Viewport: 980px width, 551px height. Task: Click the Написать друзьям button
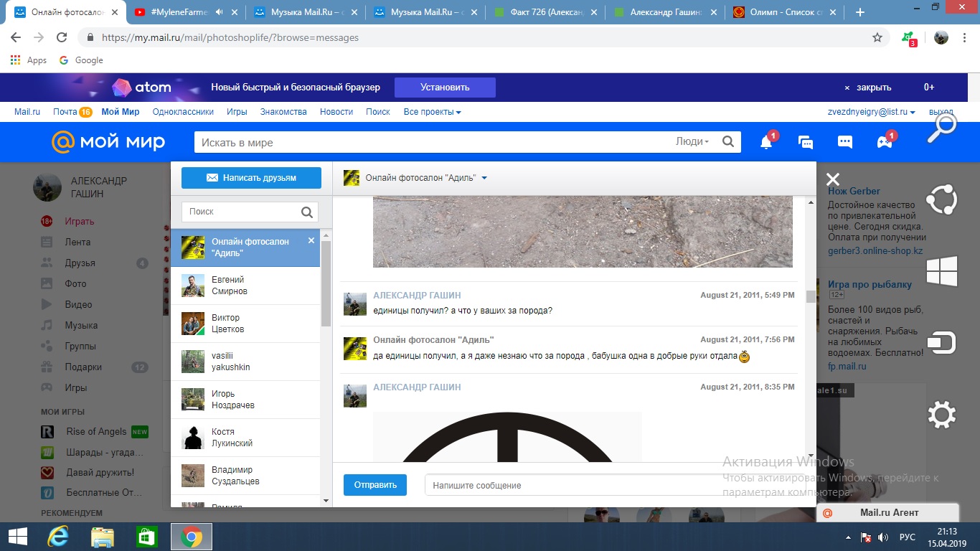[251, 178]
